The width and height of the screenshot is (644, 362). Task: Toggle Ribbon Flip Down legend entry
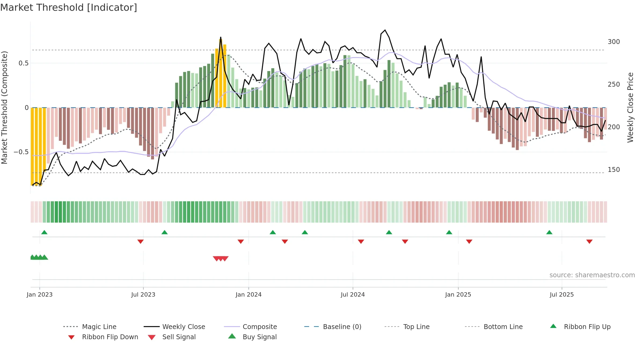click(103, 337)
